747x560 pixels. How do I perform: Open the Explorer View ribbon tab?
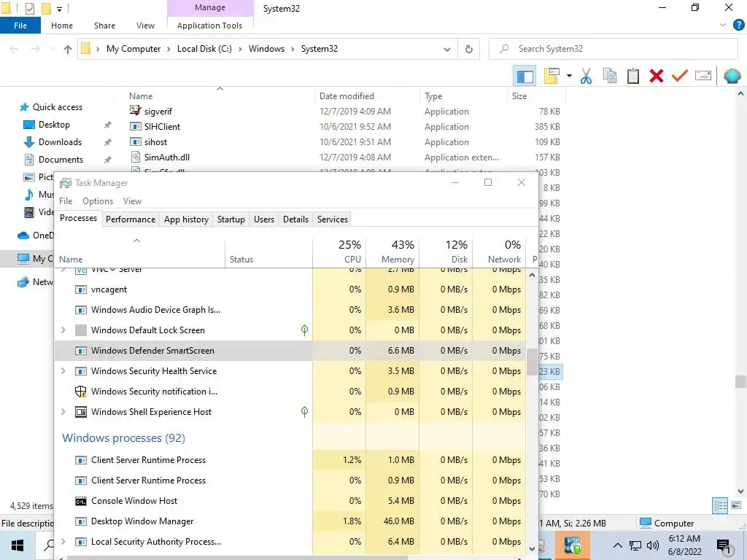click(145, 26)
